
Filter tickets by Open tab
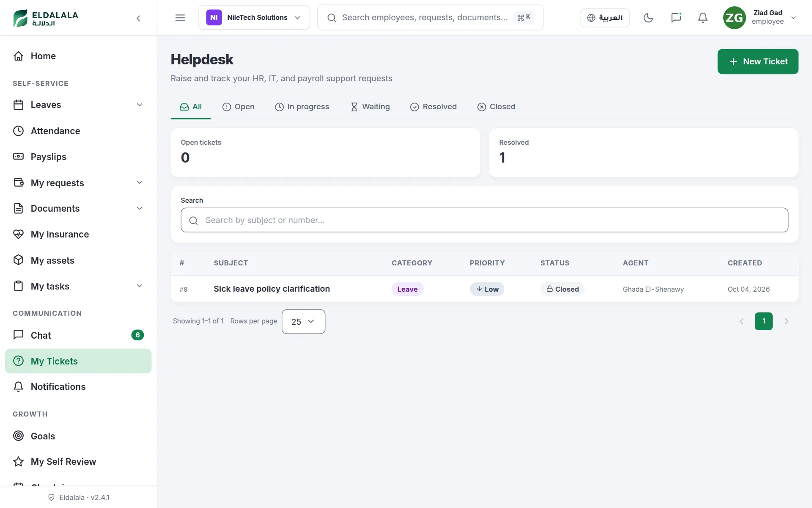click(x=239, y=107)
